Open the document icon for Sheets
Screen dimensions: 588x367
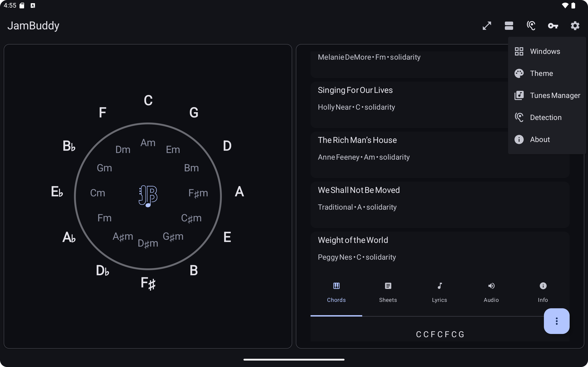click(x=388, y=286)
